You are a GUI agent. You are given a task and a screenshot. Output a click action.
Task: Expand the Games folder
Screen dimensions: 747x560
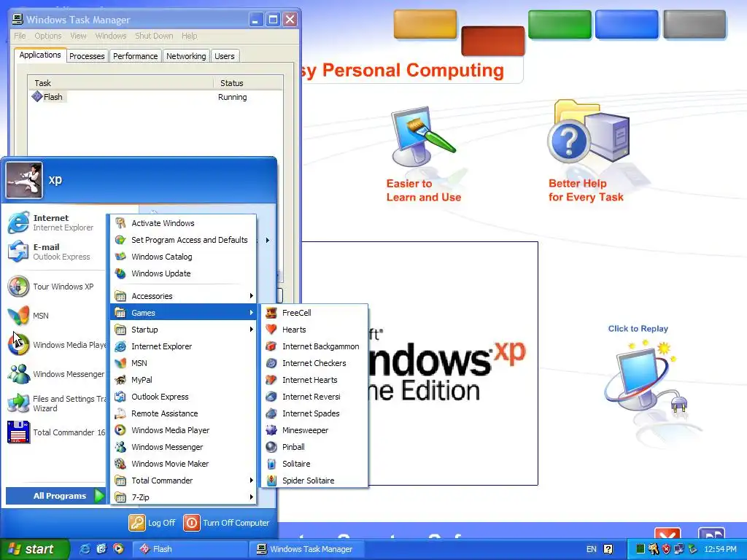click(183, 313)
